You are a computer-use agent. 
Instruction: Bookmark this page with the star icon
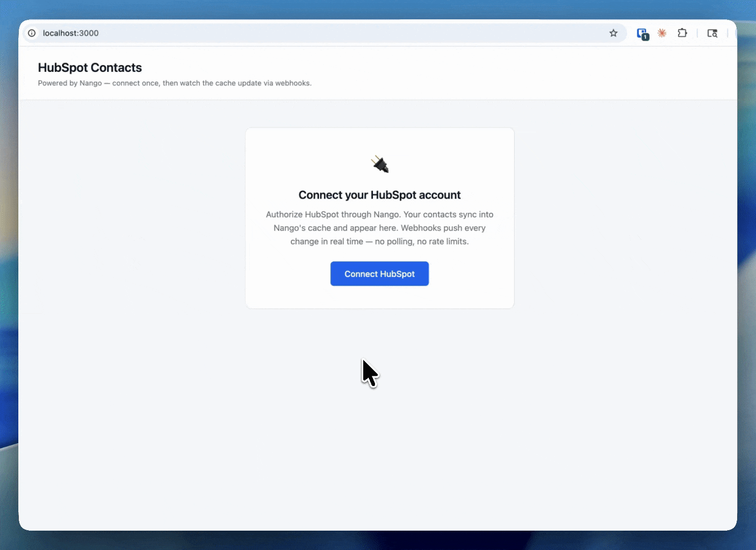click(613, 33)
